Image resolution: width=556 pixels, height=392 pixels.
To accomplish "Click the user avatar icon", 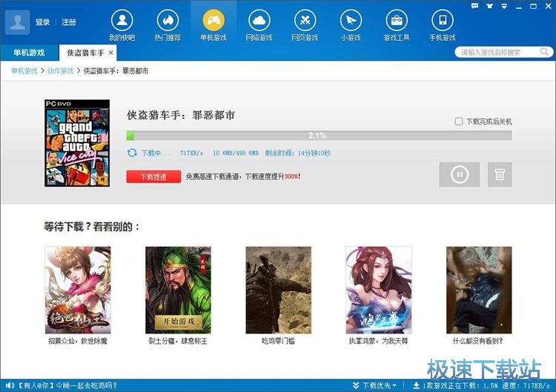I will [17, 22].
